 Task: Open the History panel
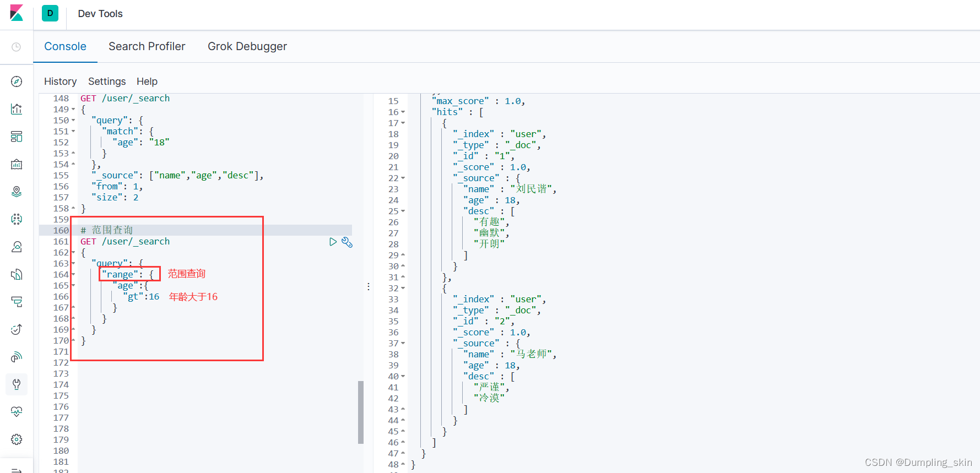[60, 81]
